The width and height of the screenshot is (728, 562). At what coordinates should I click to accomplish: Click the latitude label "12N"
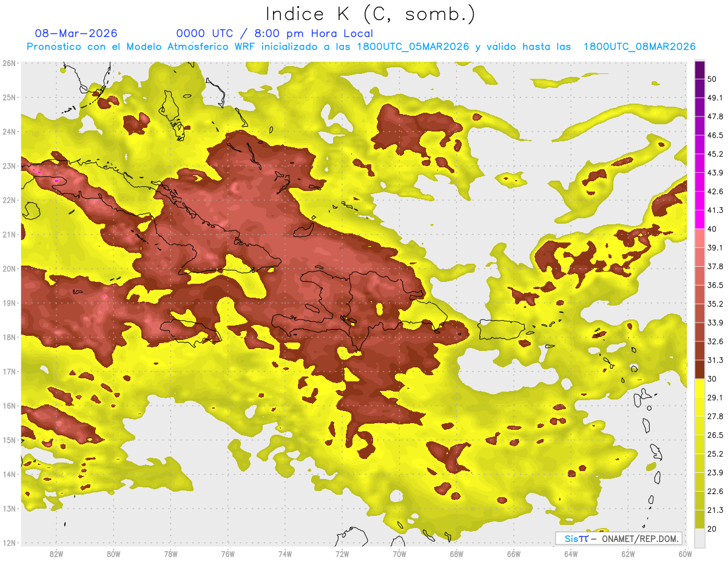pos(8,543)
